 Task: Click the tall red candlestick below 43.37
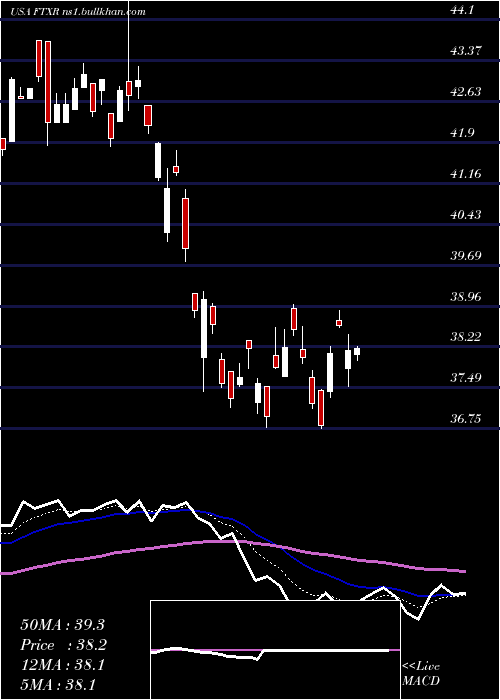pos(48,82)
